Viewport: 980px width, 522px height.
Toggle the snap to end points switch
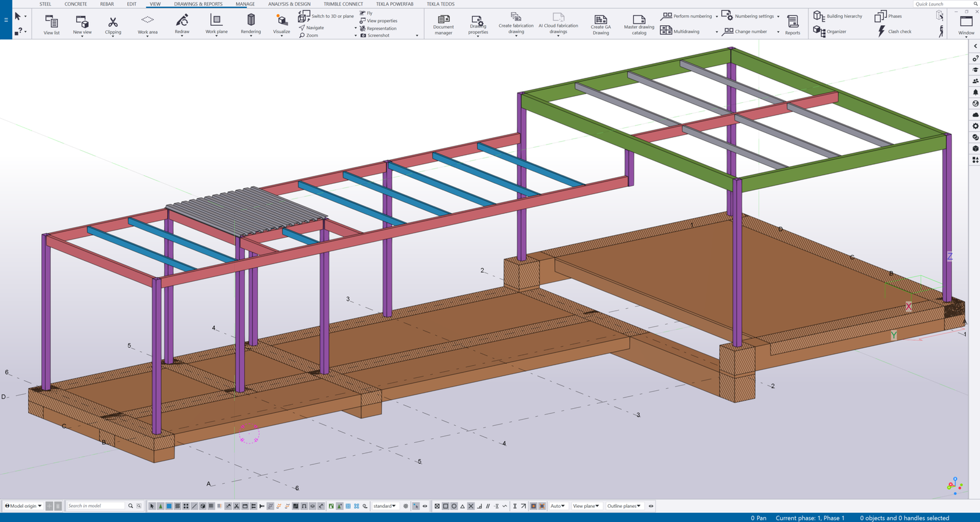445,506
